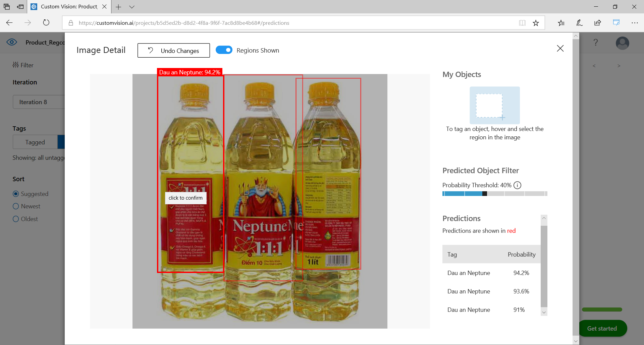This screenshot has height=345, width=644.
Task: Select the Tagged tab
Action: [35, 142]
